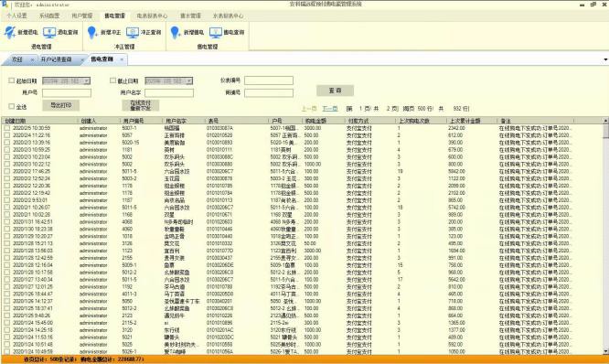Check row dated 2020/2/3 13:39:16
This screenshot has width=609, height=364.
pyautogui.click(x=7, y=142)
